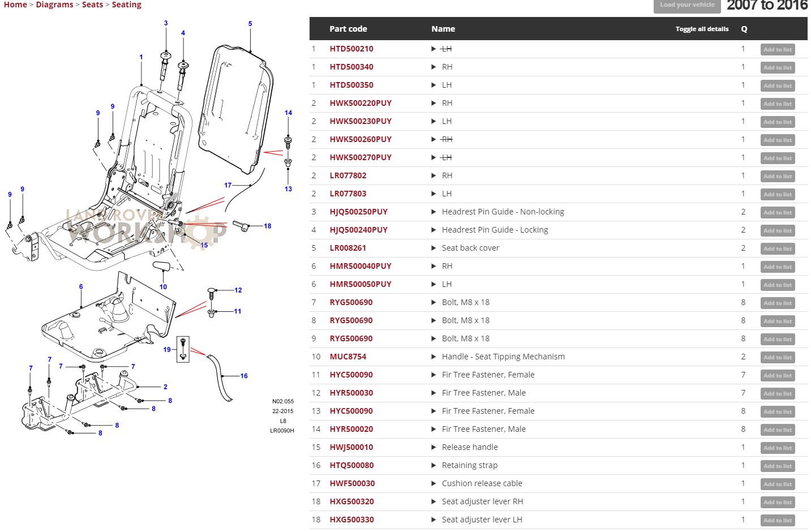Expand details for Seat back cover row
This screenshot has height=532, width=811.
[434, 248]
